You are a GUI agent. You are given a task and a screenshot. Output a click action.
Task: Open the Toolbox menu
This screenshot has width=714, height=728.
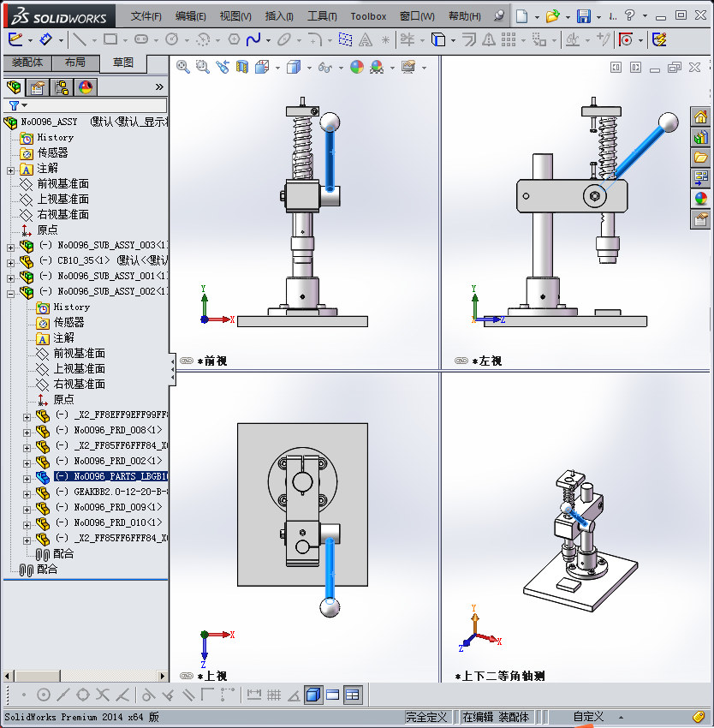368,16
